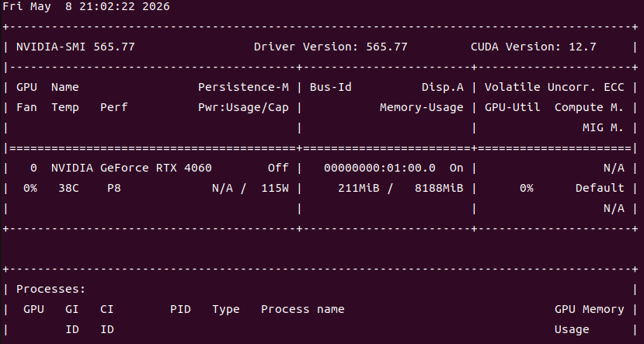Click the bus id 00000000:01:00.0
This screenshot has height=344, width=644.
tap(380, 168)
